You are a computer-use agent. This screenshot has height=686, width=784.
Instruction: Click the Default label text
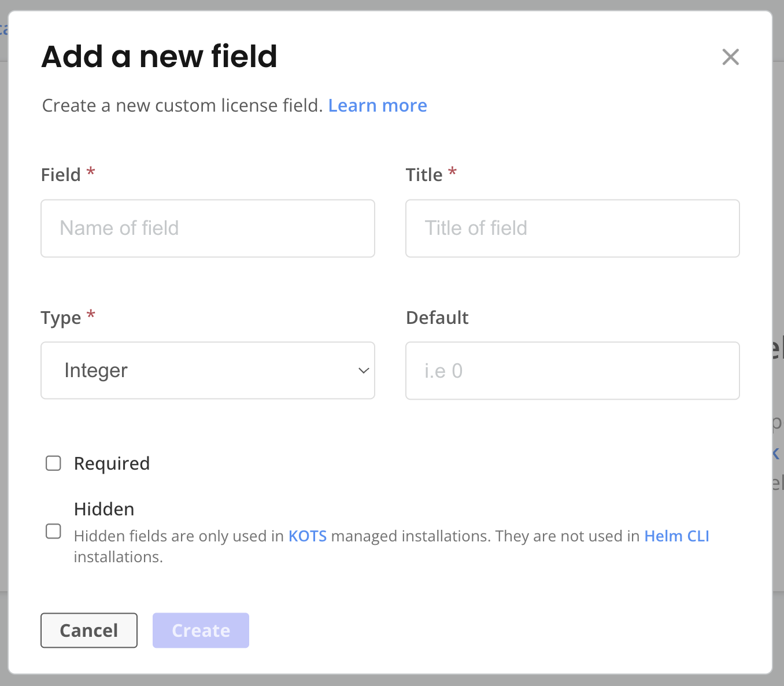click(x=437, y=317)
